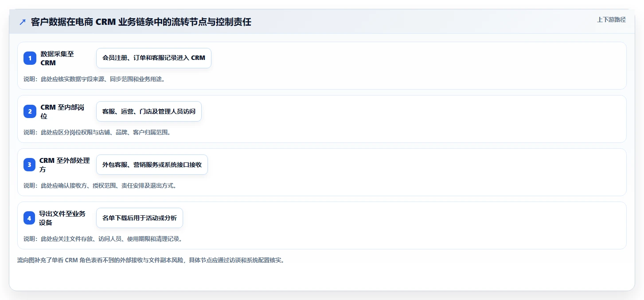This screenshot has width=644, height=300.
Task: Click the arrow icon beside the title
Action: tap(23, 22)
